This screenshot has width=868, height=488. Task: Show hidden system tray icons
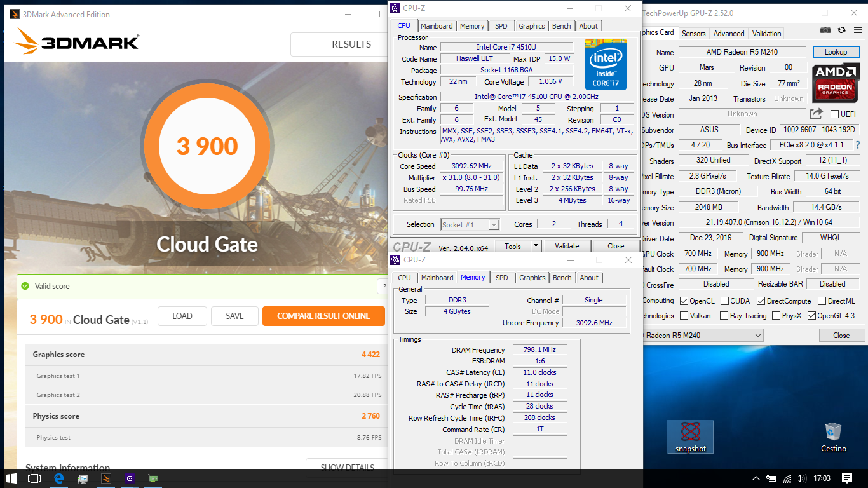(756, 478)
